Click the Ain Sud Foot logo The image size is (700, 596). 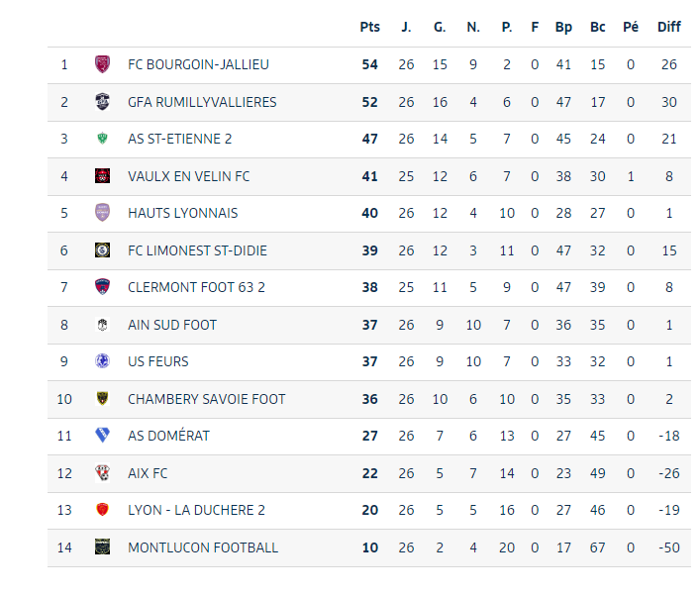pyautogui.click(x=102, y=325)
